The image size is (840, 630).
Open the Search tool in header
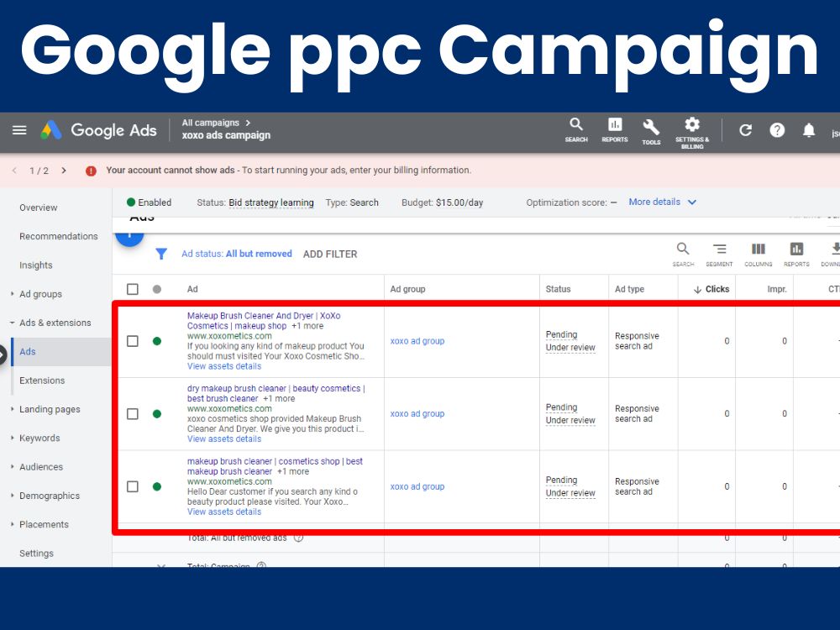pyautogui.click(x=576, y=130)
